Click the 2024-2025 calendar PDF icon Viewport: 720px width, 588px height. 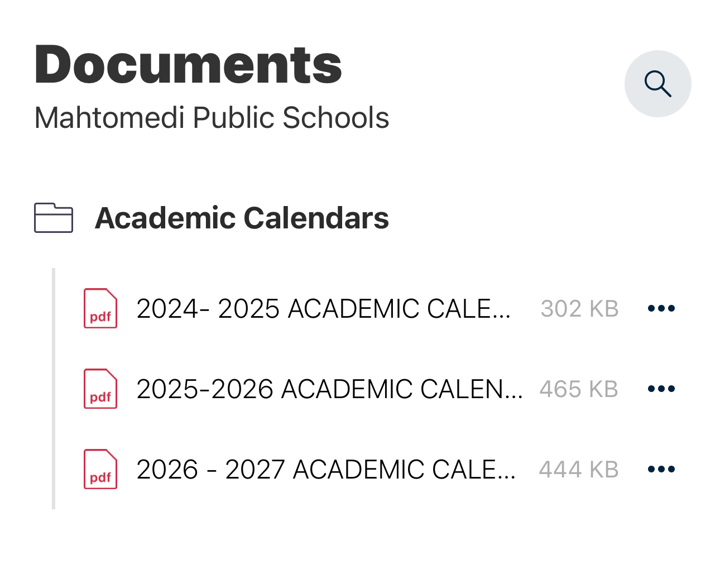point(100,308)
